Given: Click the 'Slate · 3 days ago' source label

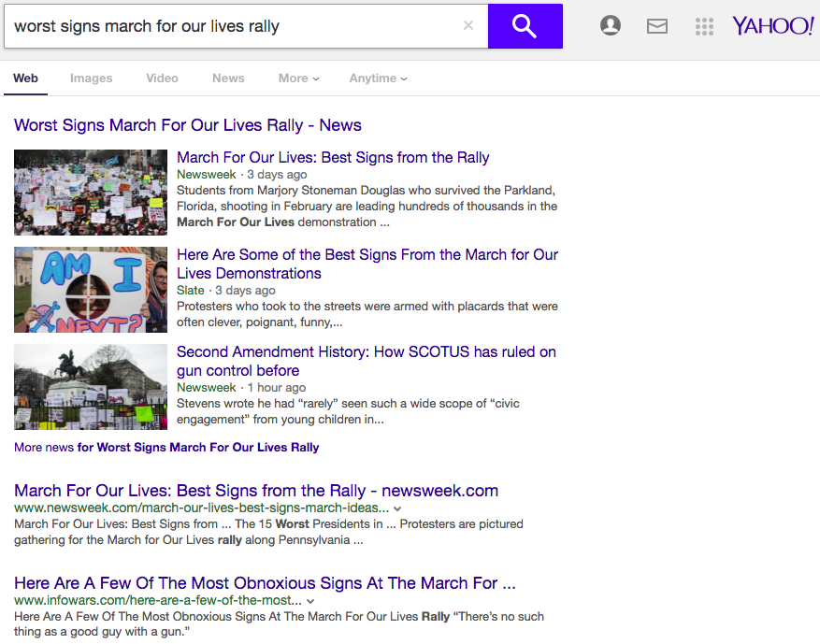Looking at the screenshot, I should (226, 291).
